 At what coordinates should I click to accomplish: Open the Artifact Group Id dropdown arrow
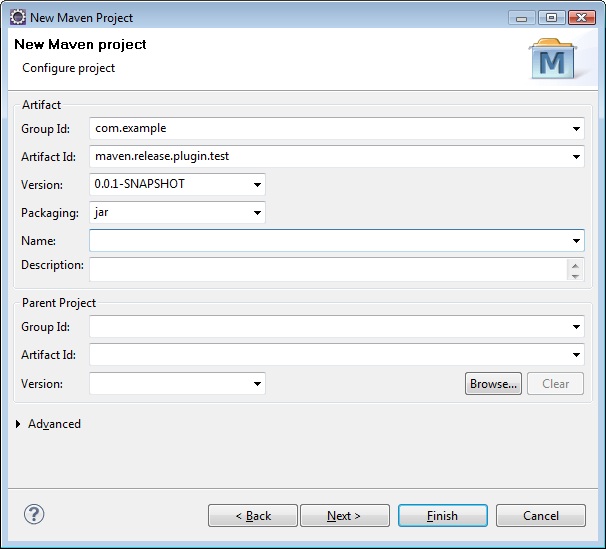(576, 129)
